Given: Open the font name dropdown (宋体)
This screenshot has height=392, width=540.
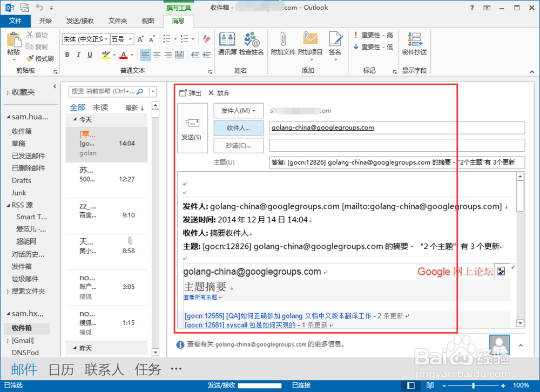Looking at the screenshot, I should coord(106,39).
